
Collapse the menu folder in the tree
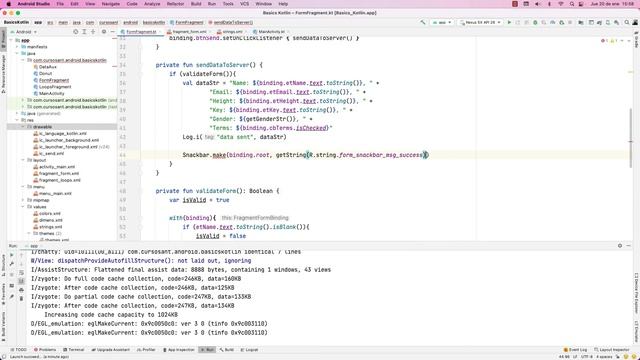(x=23, y=187)
